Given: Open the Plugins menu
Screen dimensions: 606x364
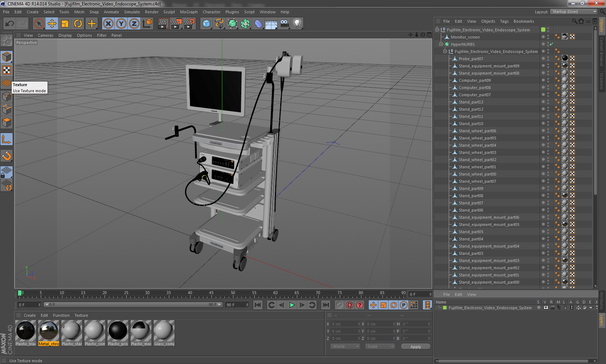Looking at the screenshot, I should click(x=232, y=12).
